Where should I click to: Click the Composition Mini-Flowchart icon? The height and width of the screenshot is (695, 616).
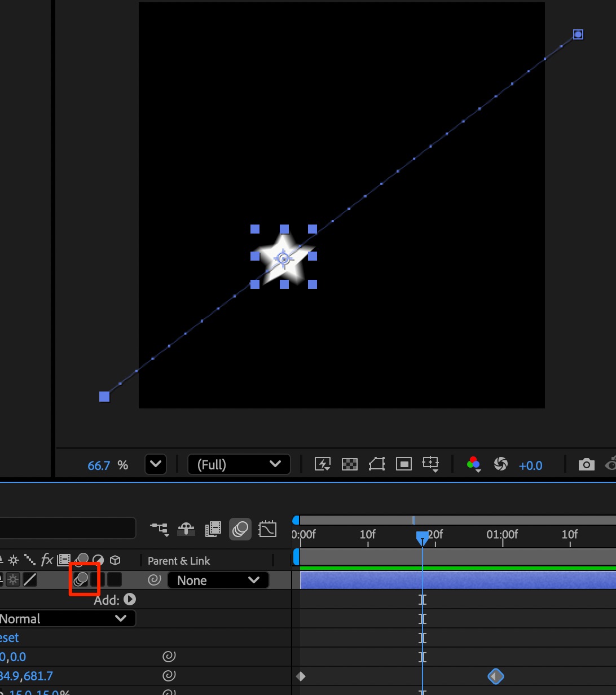tap(160, 529)
